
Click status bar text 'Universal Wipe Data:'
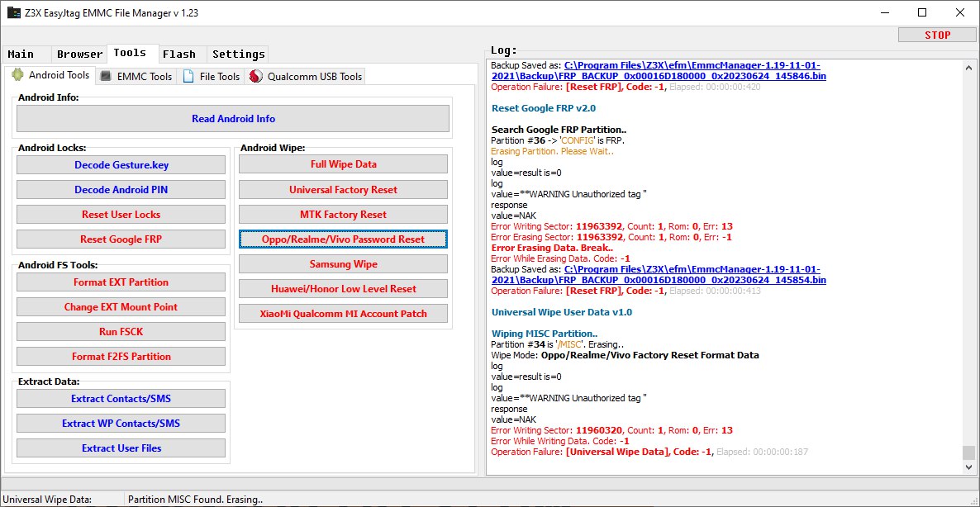point(47,500)
